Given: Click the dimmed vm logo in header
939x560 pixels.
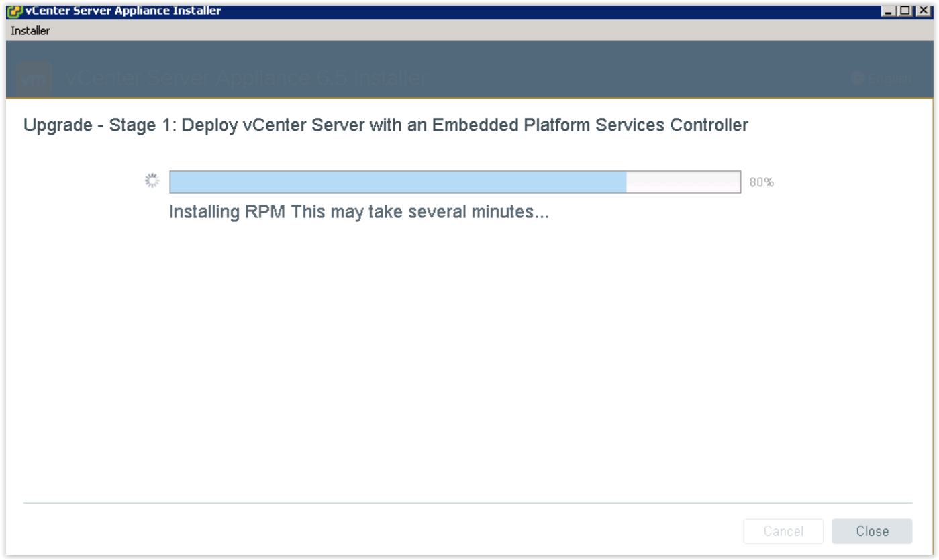Looking at the screenshot, I should [34, 78].
